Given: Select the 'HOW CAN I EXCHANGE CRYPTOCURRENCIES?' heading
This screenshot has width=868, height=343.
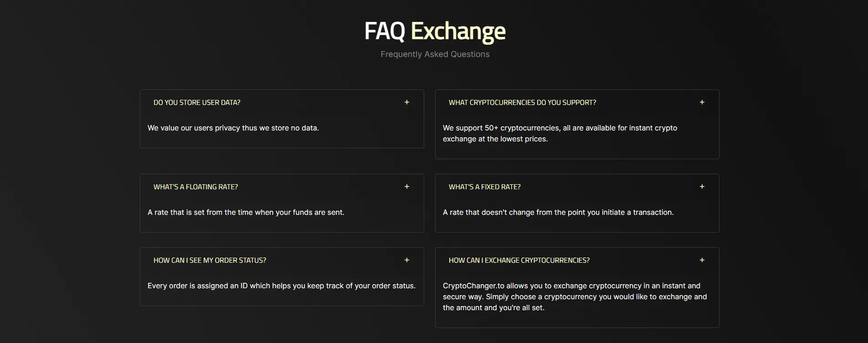Looking at the screenshot, I should point(519,260).
